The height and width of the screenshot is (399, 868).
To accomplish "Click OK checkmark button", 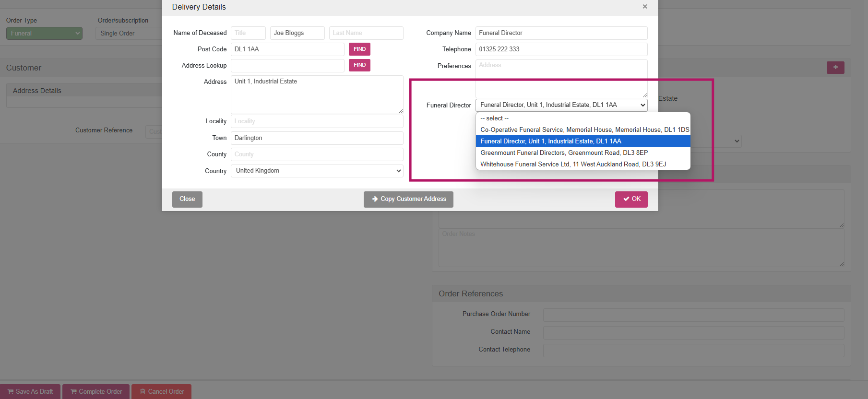I will pos(631,199).
